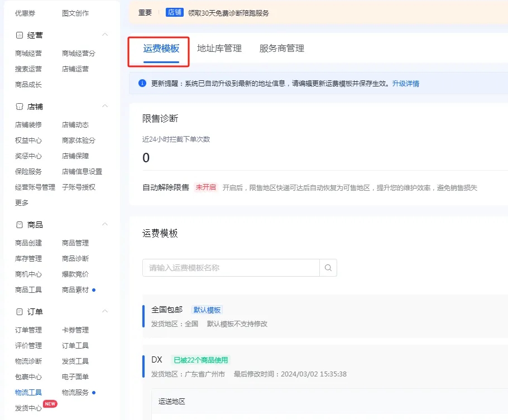Open 商品创建 menu item
Image resolution: width=508 pixels, height=420 pixels.
28,243
